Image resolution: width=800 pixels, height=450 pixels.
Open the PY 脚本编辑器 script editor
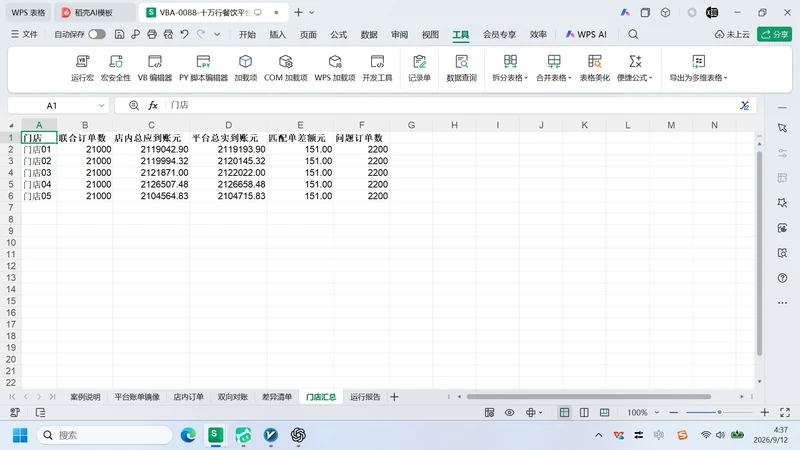point(203,68)
